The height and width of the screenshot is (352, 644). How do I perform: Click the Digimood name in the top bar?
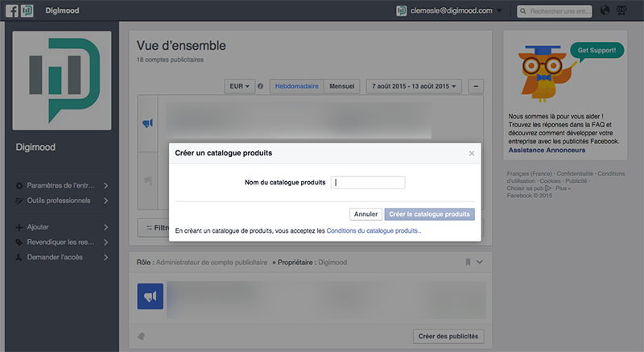[x=62, y=10]
